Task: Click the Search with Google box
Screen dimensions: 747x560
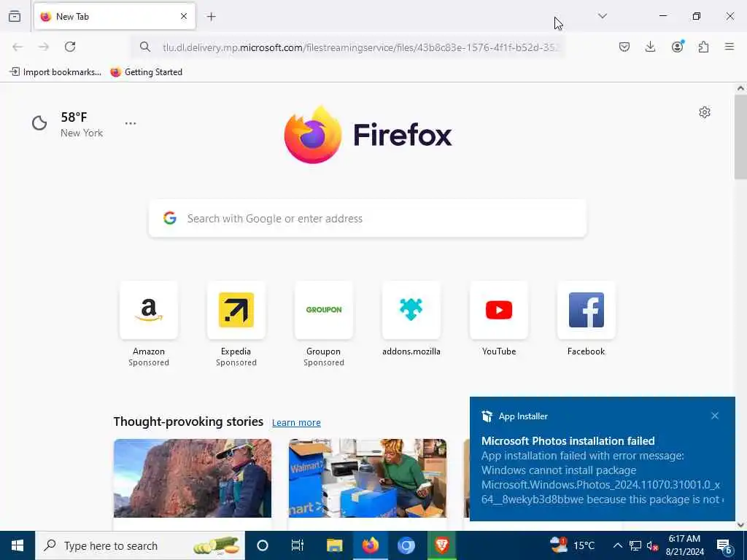Action: 368,219
